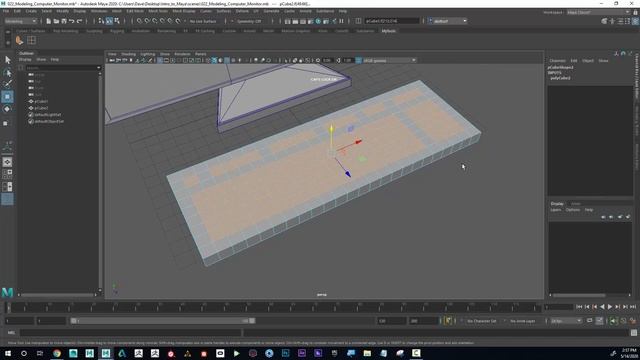This screenshot has height=360, width=640.
Task: Click the MEL command line field
Action: click(131, 333)
